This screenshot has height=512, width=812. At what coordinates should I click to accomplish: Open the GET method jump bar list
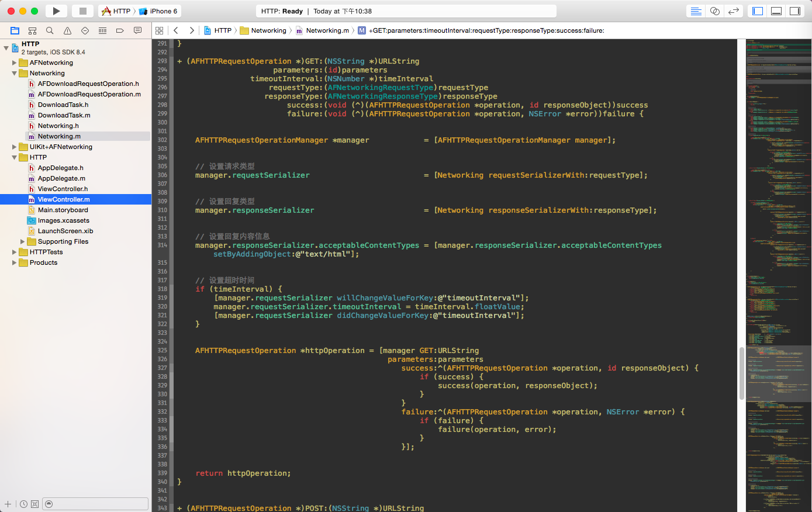click(x=481, y=30)
